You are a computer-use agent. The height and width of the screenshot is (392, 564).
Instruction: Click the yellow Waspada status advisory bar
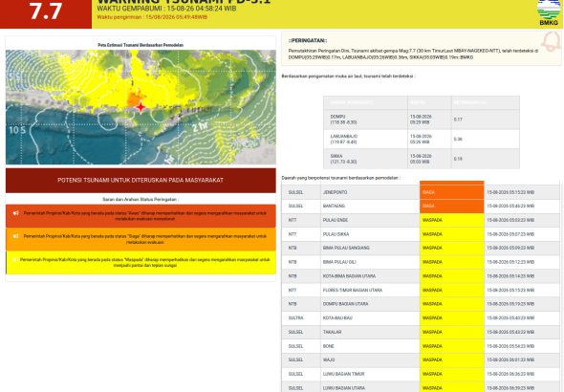(x=141, y=263)
